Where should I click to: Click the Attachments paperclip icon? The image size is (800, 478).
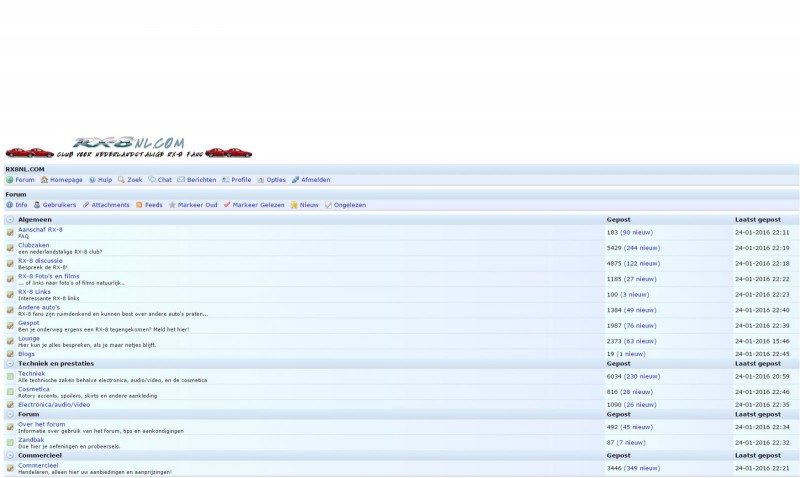point(86,205)
